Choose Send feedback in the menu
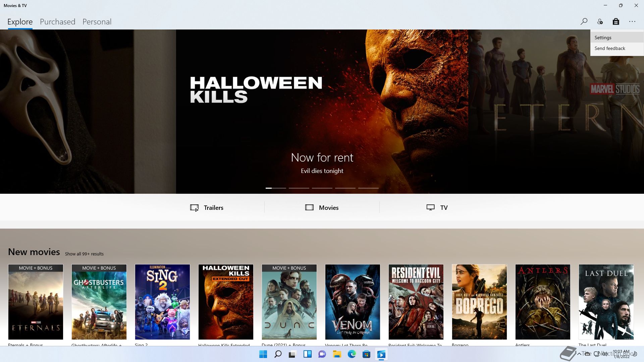Viewport: 644px width, 362px height. point(617,48)
